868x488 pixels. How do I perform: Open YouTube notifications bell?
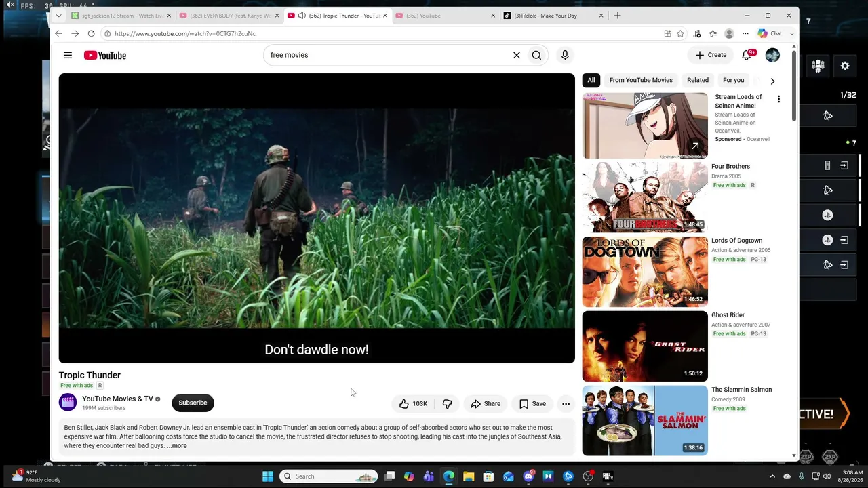(747, 55)
